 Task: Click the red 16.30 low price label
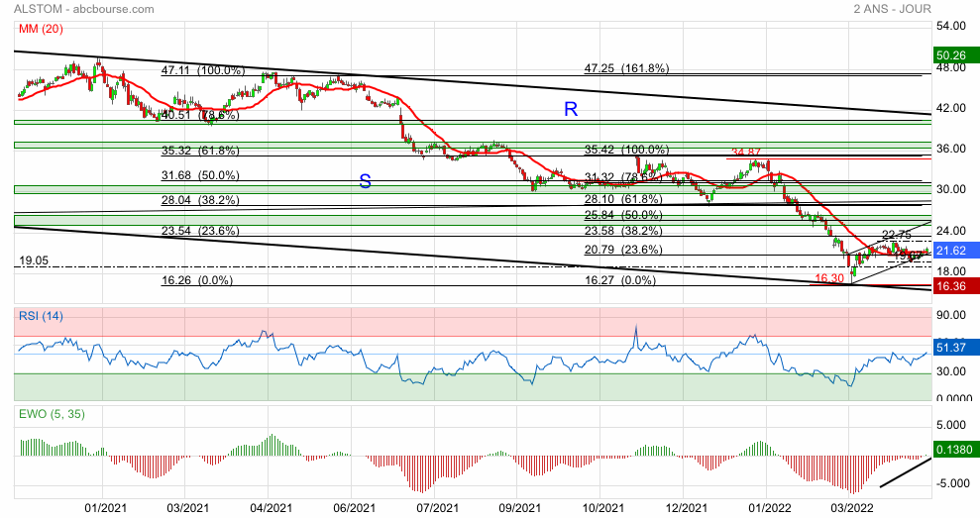pos(828,279)
